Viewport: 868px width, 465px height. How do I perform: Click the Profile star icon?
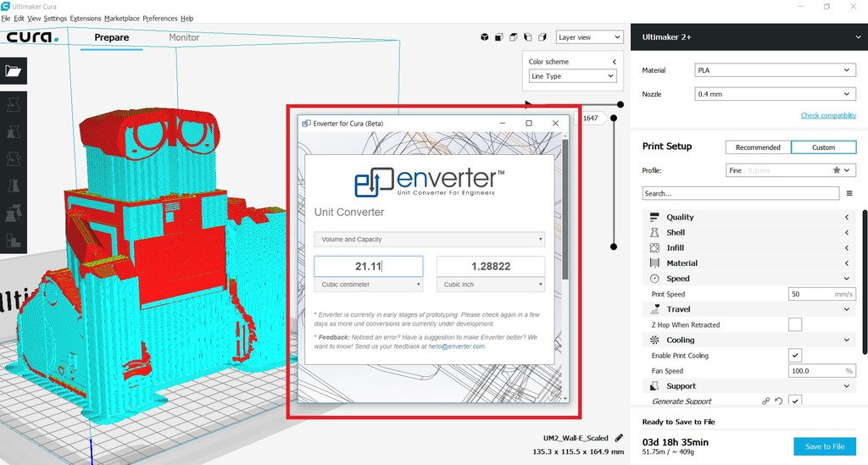pyautogui.click(x=837, y=170)
